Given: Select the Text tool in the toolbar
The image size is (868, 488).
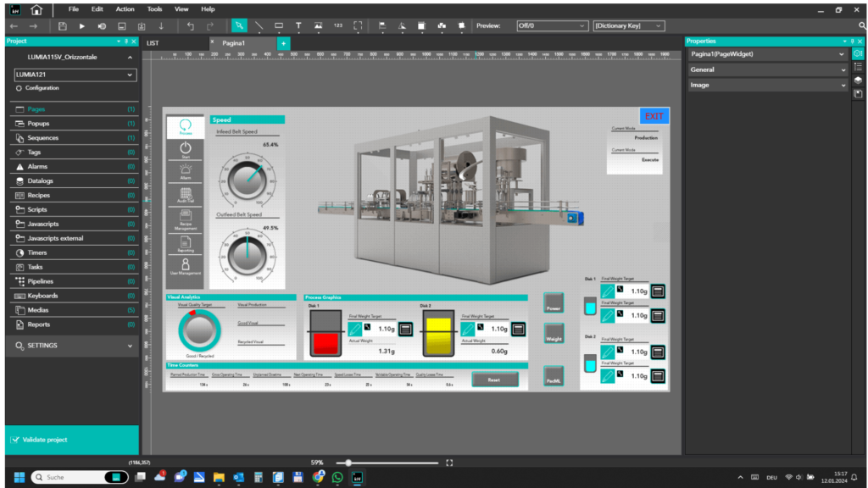Looking at the screenshot, I should (298, 25).
